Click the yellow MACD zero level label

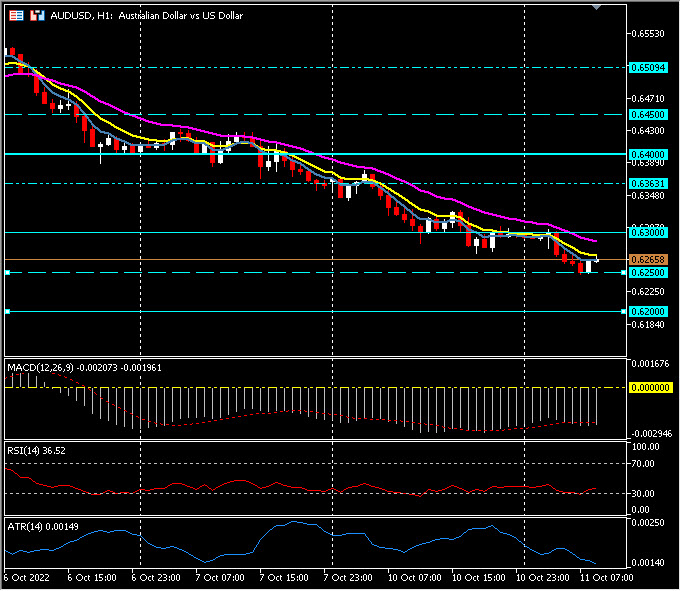coord(647,387)
